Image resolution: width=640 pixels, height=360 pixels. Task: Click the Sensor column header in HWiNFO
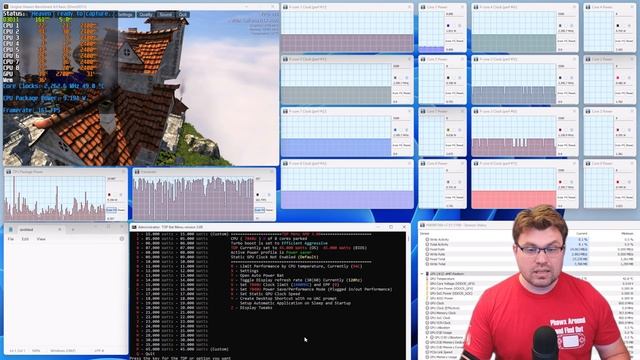point(424,233)
